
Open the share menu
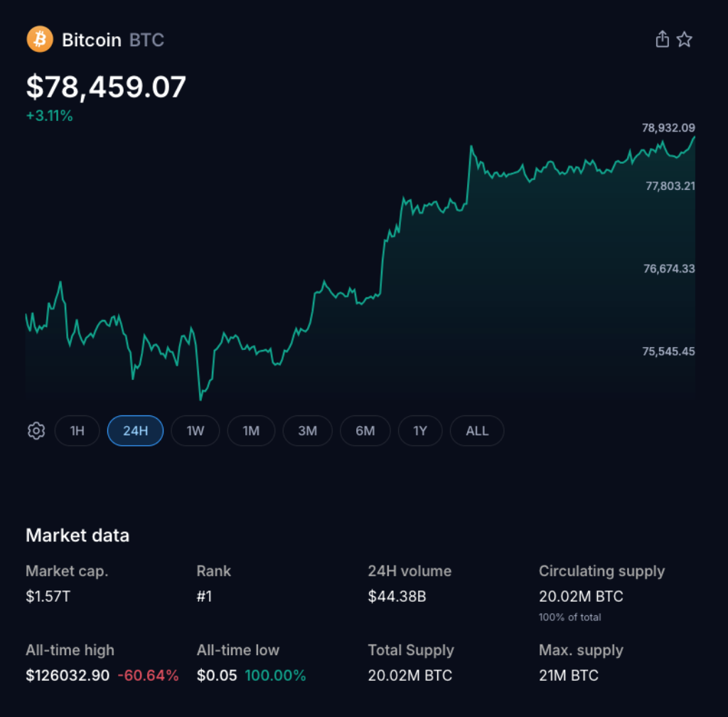coord(662,39)
